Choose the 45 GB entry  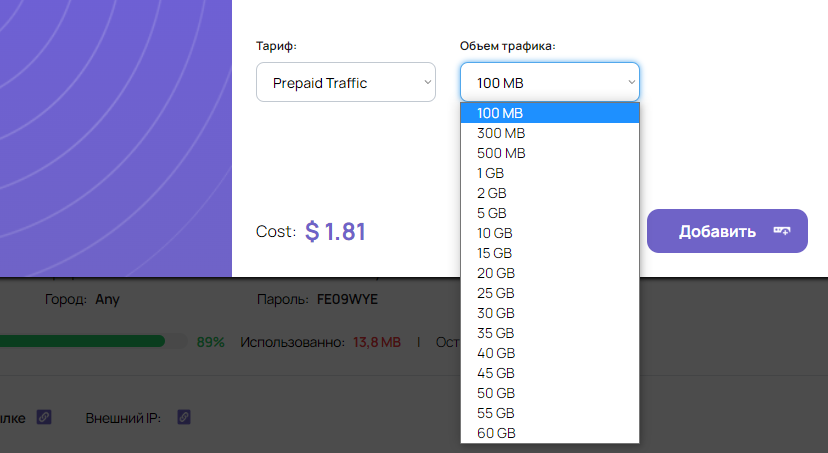[550, 373]
